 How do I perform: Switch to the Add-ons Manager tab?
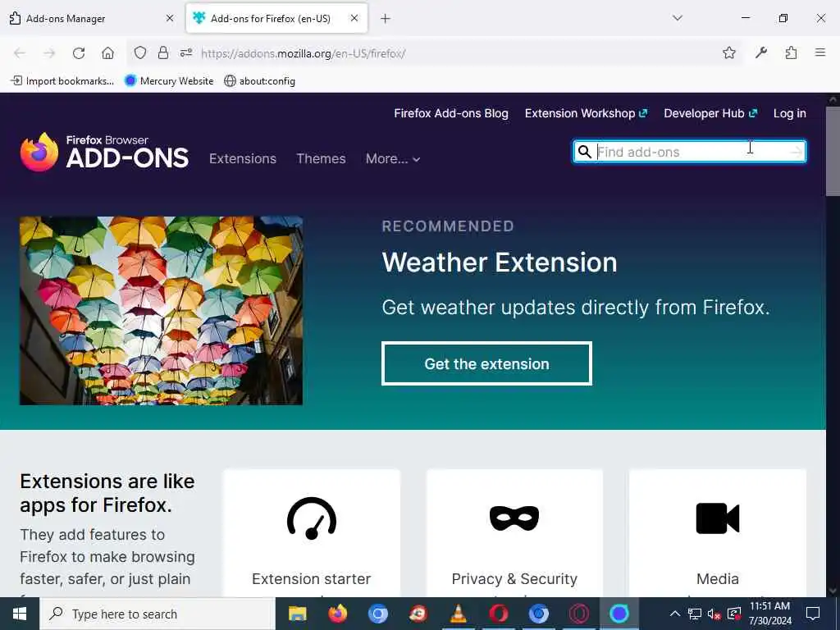(91, 18)
